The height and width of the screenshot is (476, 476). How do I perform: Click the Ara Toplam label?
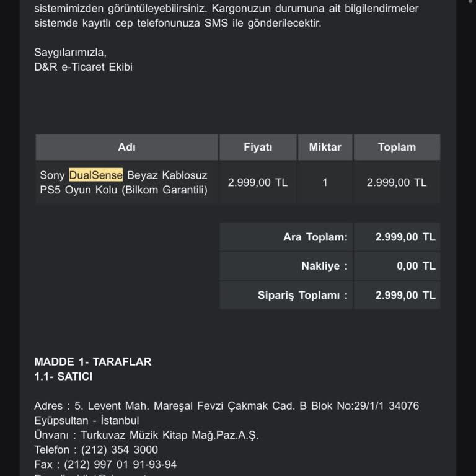(315, 237)
